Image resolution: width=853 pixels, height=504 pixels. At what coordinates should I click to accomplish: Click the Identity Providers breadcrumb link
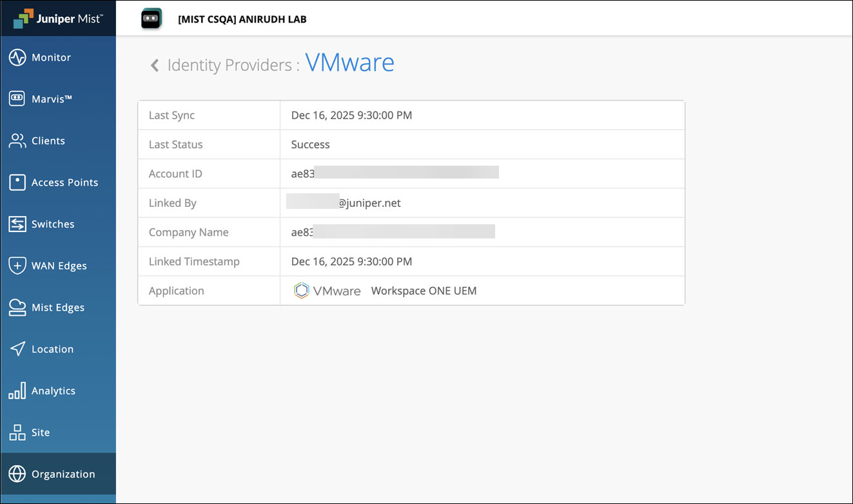point(229,65)
